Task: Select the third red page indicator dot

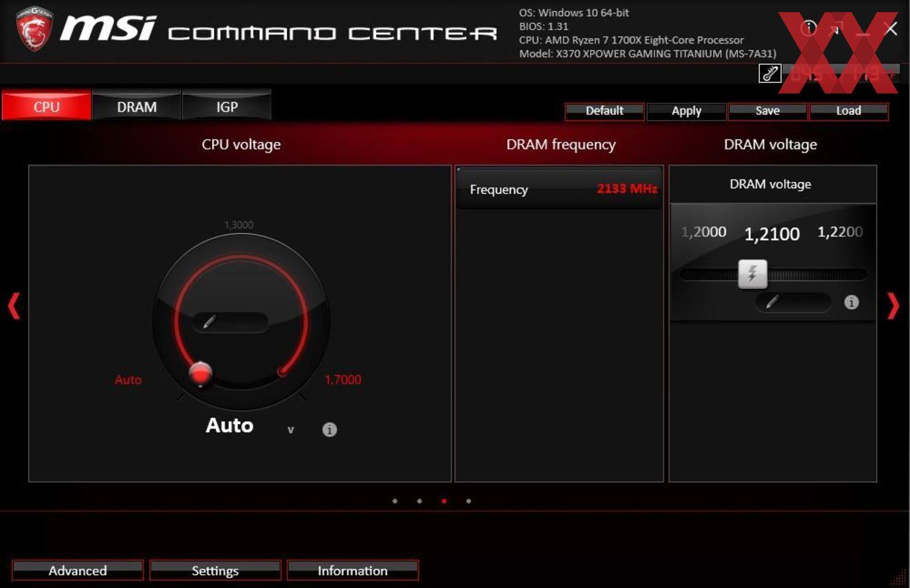Action: pos(444,500)
